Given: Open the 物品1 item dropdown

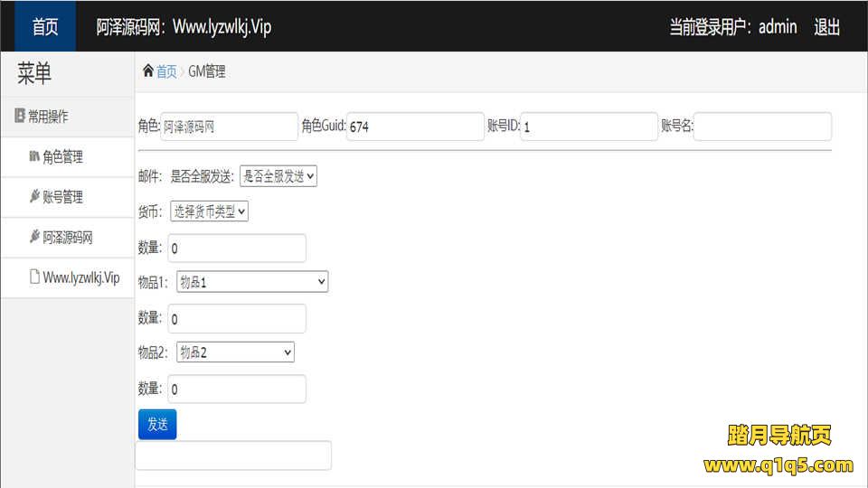Looking at the screenshot, I should (x=252, y=282).
